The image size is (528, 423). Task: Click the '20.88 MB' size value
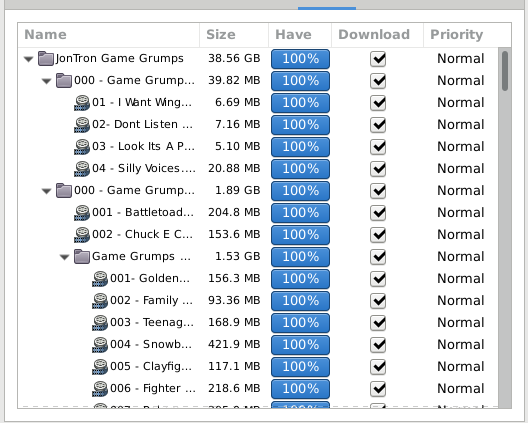[x=234, y=168]
